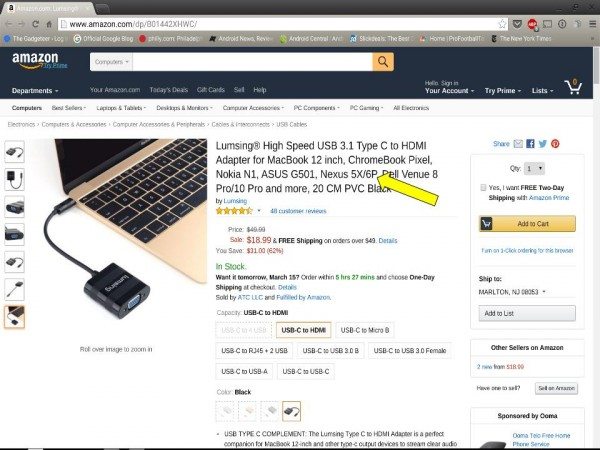Open Chrome's hamburger menu icon
Viewport: 600px width, 450px height.
coord(592,24)
